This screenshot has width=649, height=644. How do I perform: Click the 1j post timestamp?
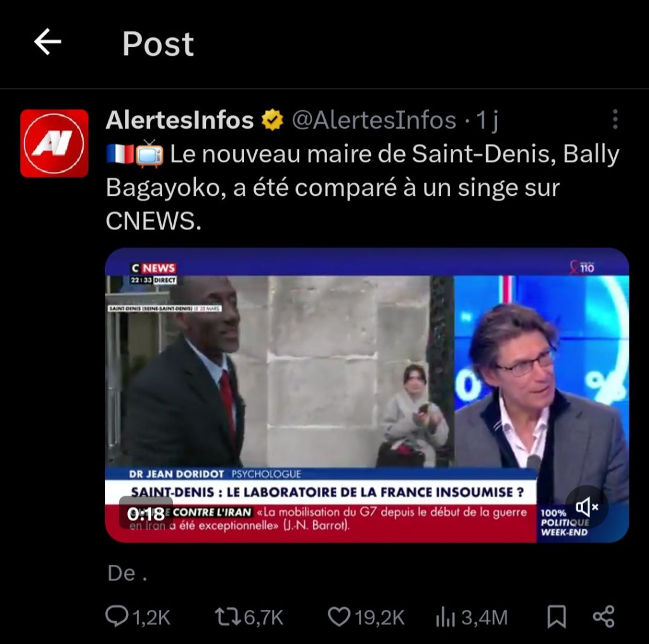(487, 121)
